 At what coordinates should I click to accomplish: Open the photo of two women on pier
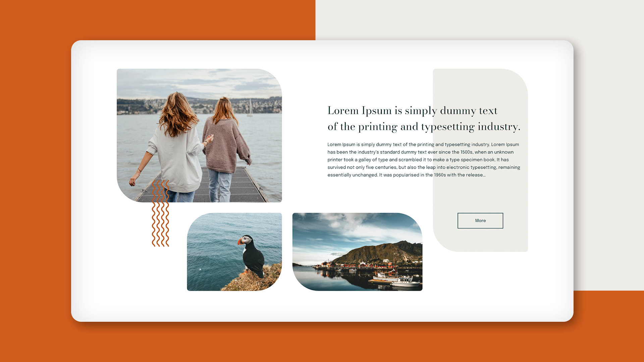(x=199, y=135)
